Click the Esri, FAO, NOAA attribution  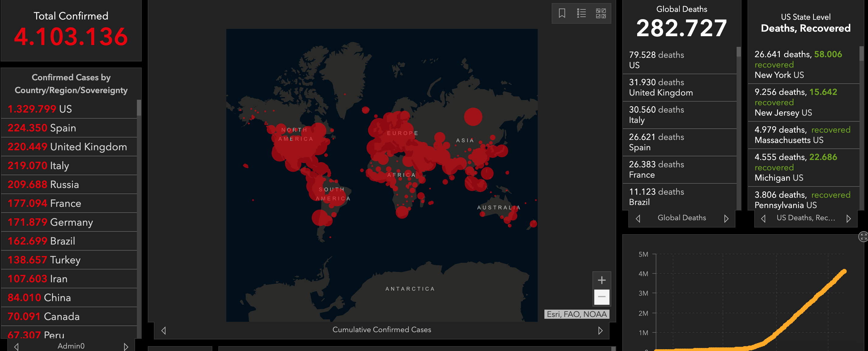click(x=576, y=314)
